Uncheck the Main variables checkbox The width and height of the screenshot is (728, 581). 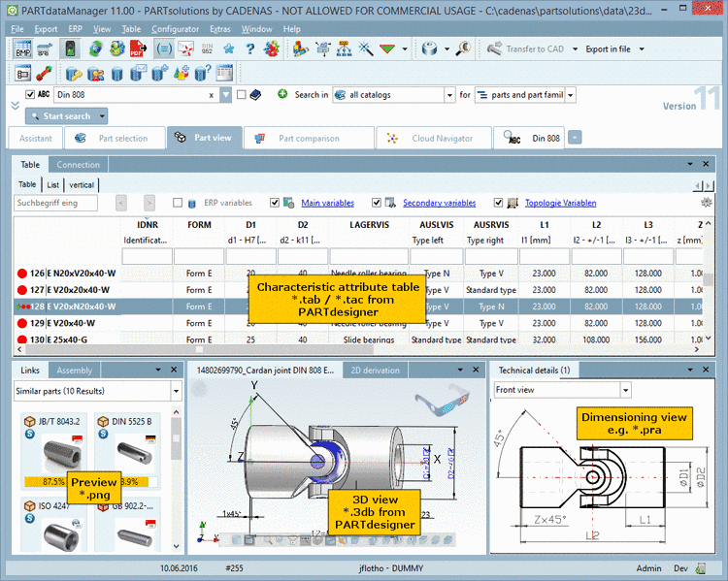pos(276,203)
